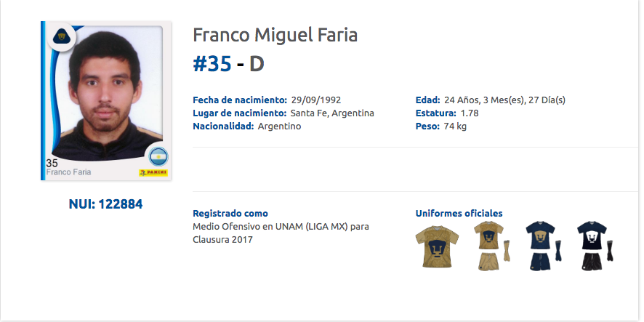This screenshot has width=644, height=322.
Task: Click the Registrado como heading
Action: coord(230,214)
